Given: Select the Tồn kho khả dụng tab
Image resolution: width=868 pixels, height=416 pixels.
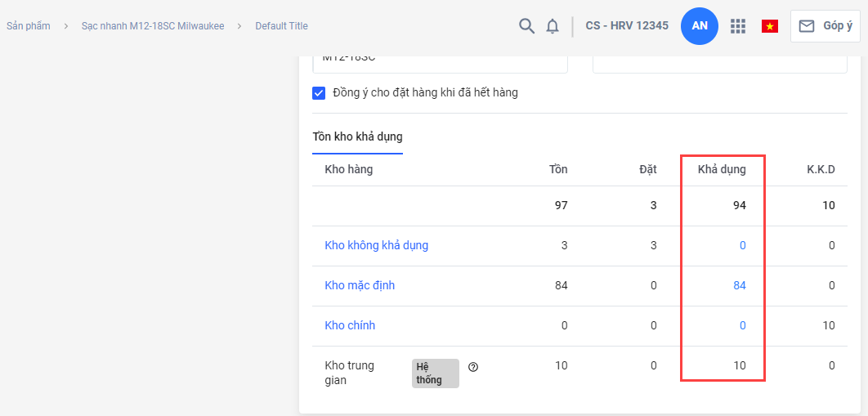Looking at the screenshot, I should click(357, 136).
